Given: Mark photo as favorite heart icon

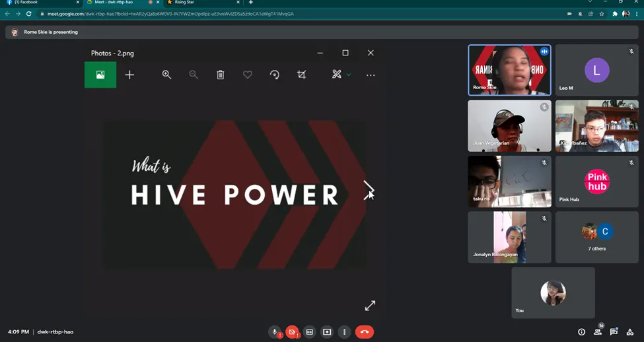Looking at the screenshot, I should point(247,75).
